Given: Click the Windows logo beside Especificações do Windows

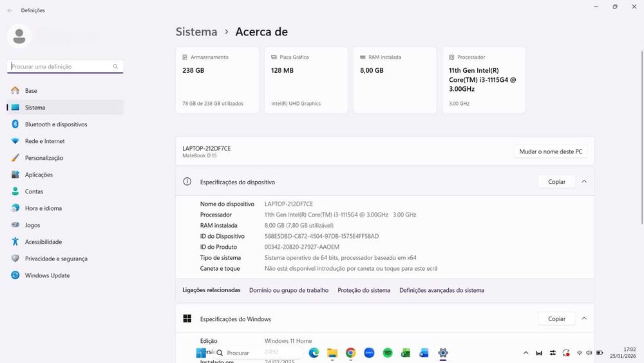Looking at the screenshot, I should tap(187, 319).
